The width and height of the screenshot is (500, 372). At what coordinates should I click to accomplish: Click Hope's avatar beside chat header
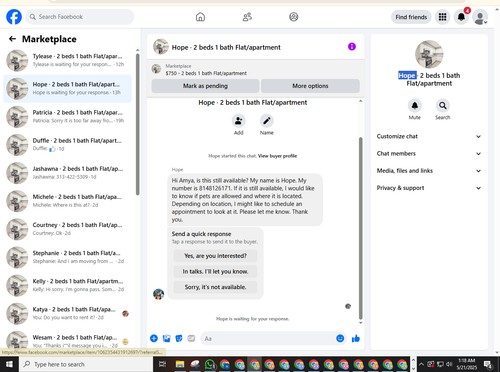pyautogui.click(x=161, y=47)
